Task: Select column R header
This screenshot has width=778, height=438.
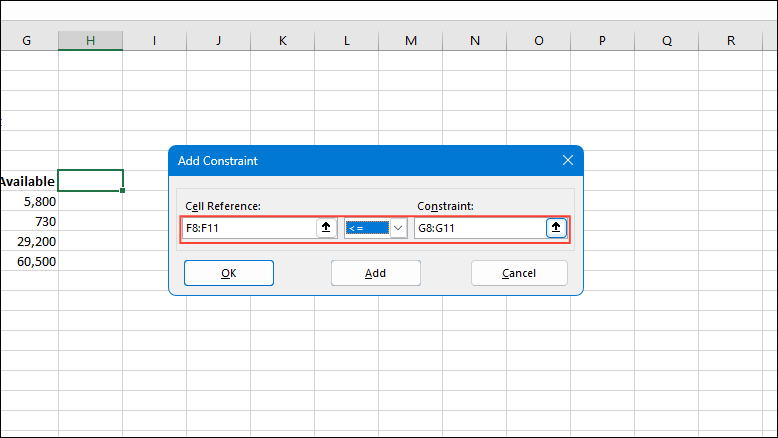Action: tap(731, 40)
